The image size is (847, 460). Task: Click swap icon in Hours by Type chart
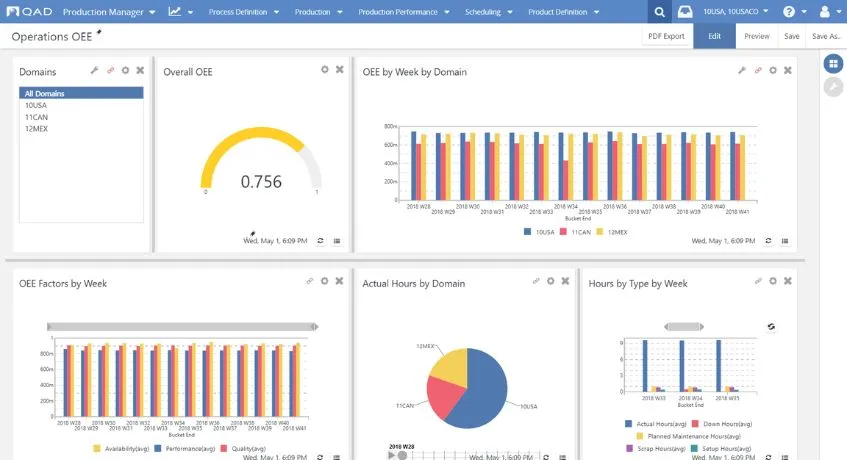coord(771,327)
